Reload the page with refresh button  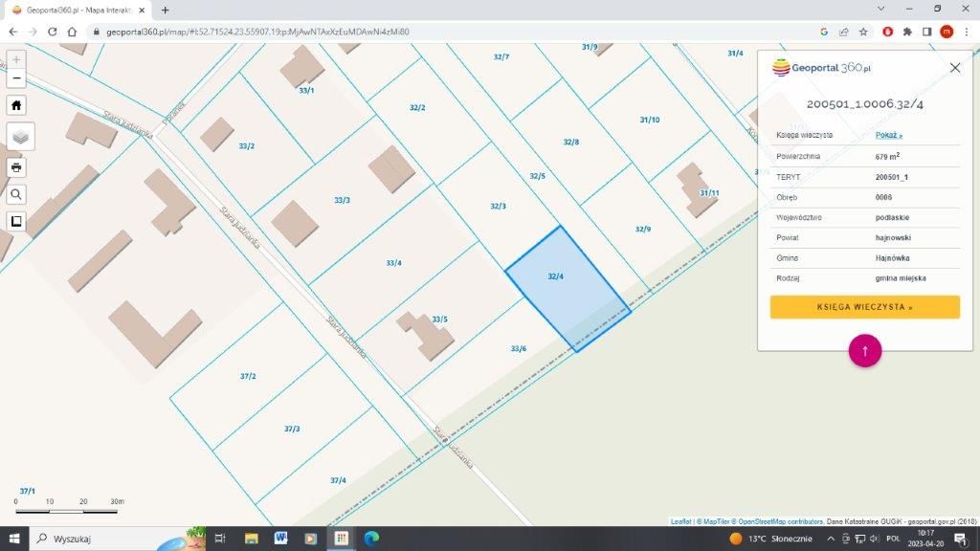53,32
